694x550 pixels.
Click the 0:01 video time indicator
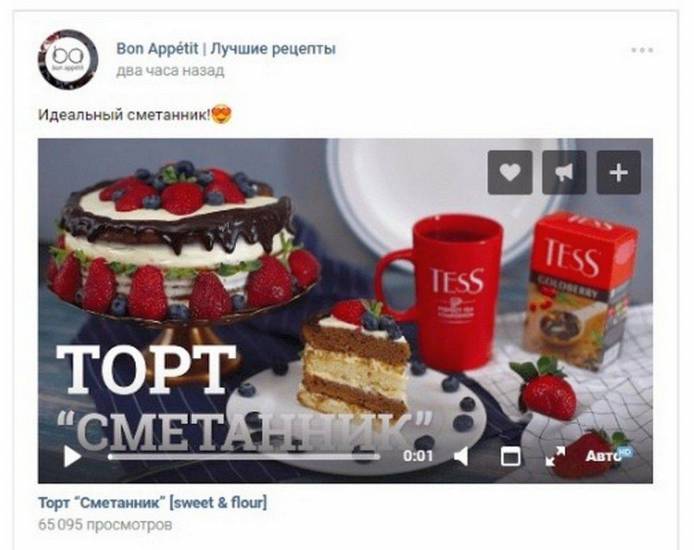[x=417, y=456]
